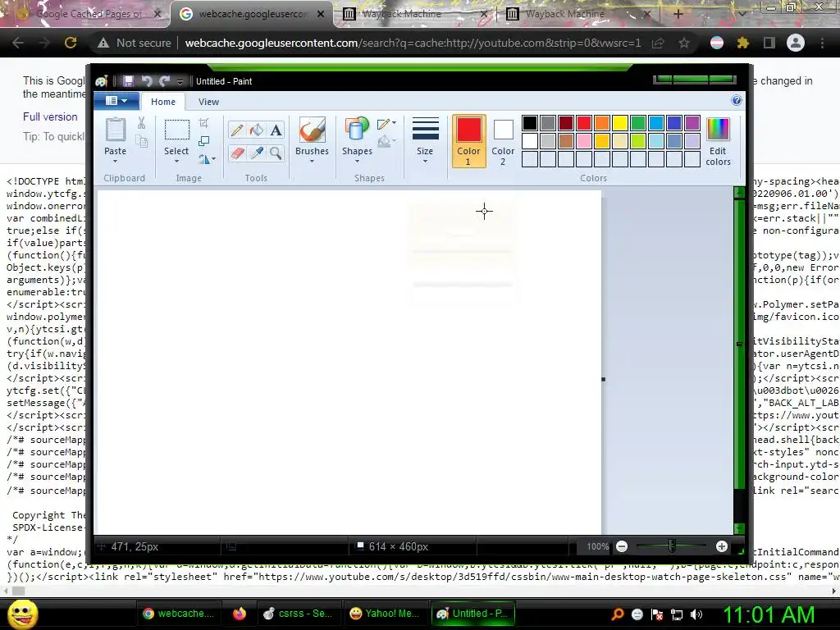Pick the purple color swatch
The width and height of the screenshot is (840, 630).
pos(692,123)
